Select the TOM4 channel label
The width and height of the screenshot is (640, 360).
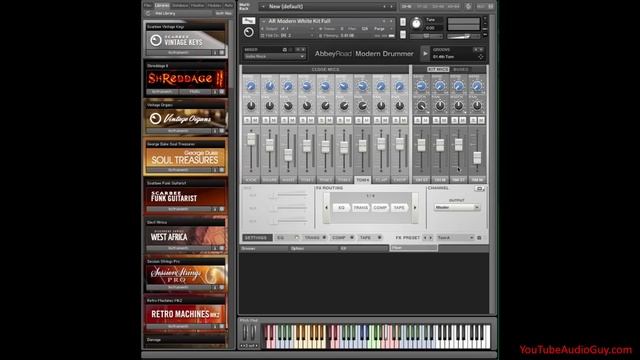[362, 180]
